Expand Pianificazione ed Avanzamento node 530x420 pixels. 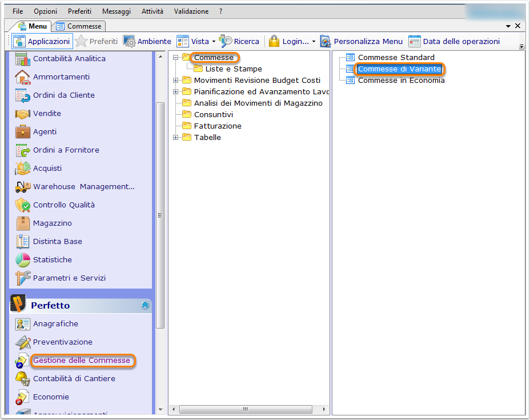[x=175, y=92]
